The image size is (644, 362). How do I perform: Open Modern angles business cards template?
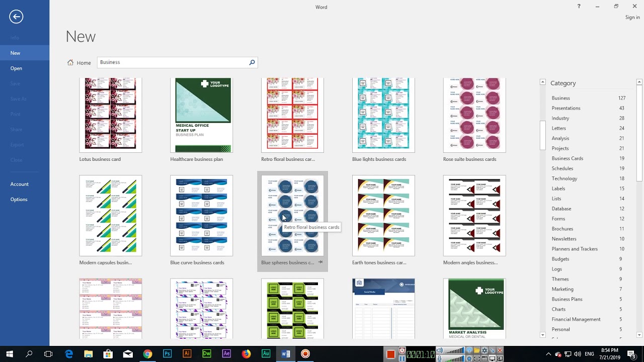(x=474, y=216)
